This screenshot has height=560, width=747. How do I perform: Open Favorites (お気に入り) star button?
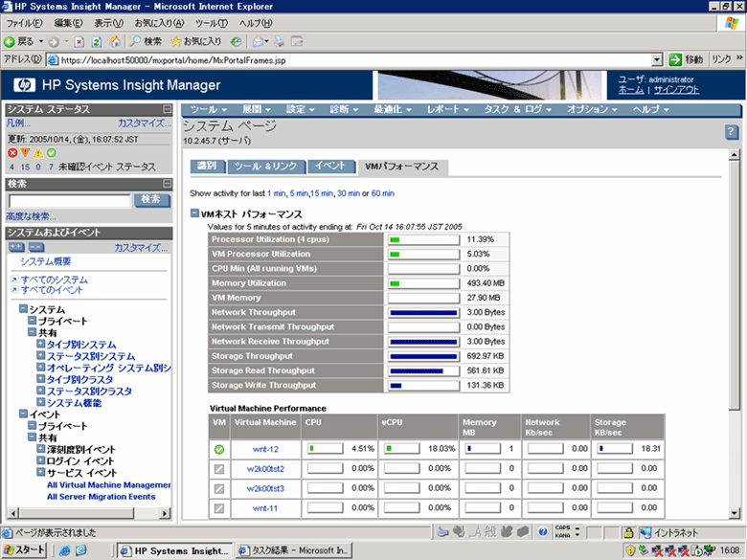(x=196, y=42)
